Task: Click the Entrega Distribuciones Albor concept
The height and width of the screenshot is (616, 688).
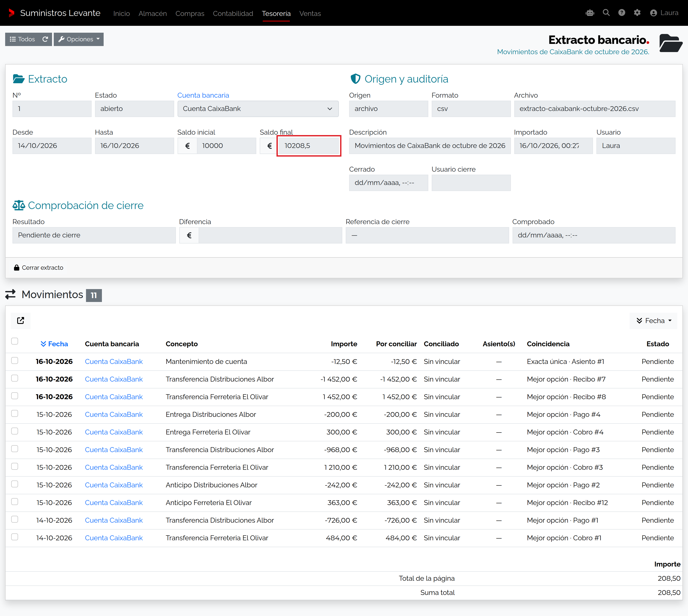Action: pos(211,415)
